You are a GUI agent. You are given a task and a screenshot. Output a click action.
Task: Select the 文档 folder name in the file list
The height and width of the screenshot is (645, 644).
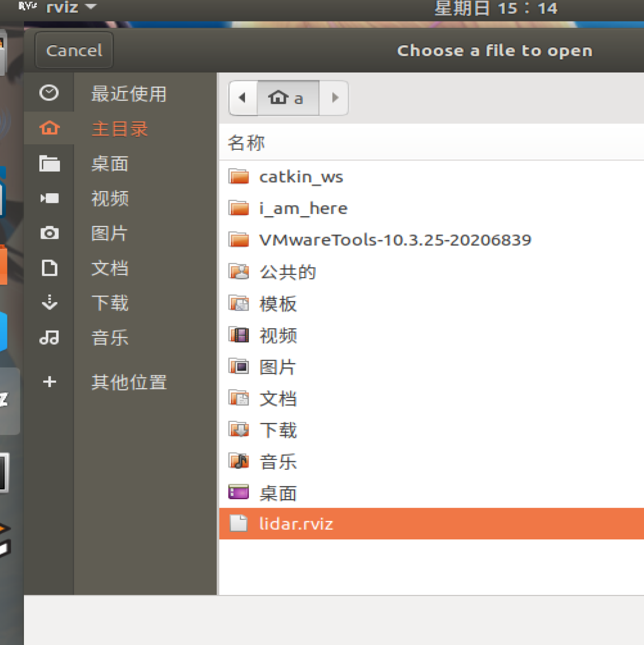[x=278, y=399]
